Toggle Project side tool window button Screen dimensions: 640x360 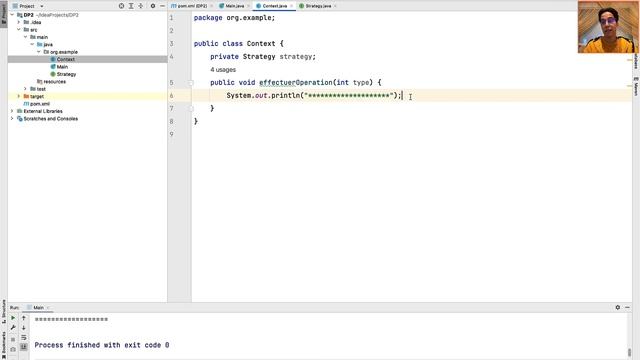point(4,13)
